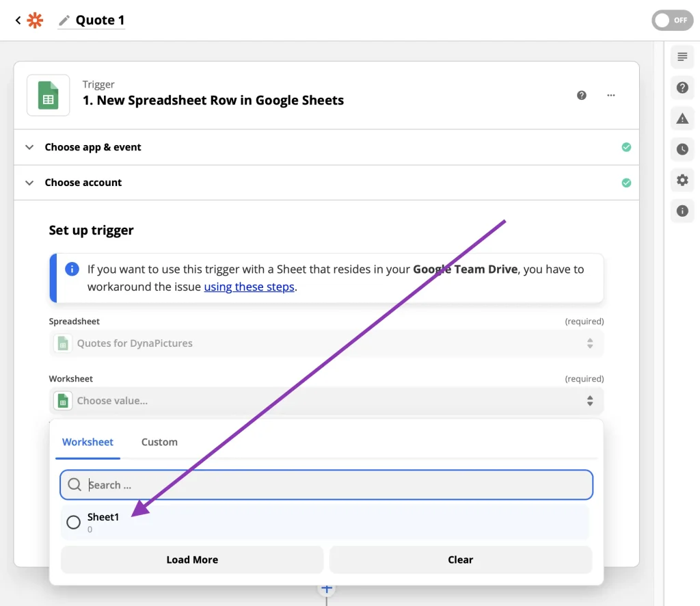
Task: Click the Load More button
Action: [192, 559]
